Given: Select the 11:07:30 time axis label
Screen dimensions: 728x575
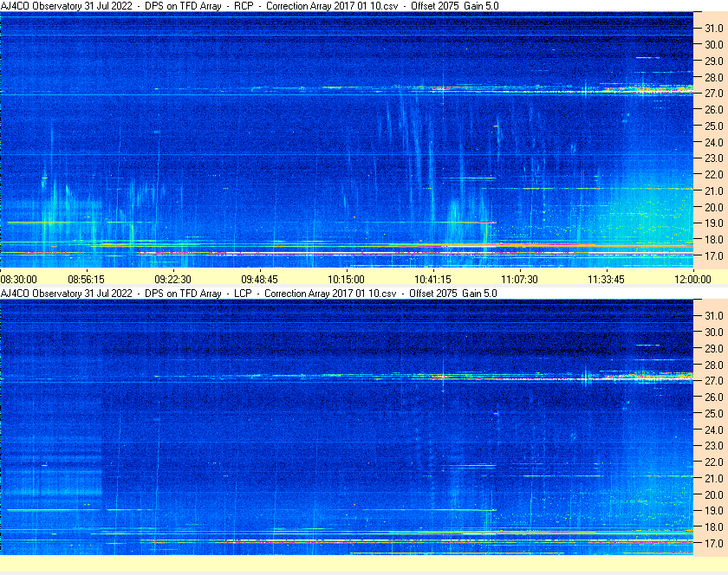Looking at the screenshot, I should [519, 280].
